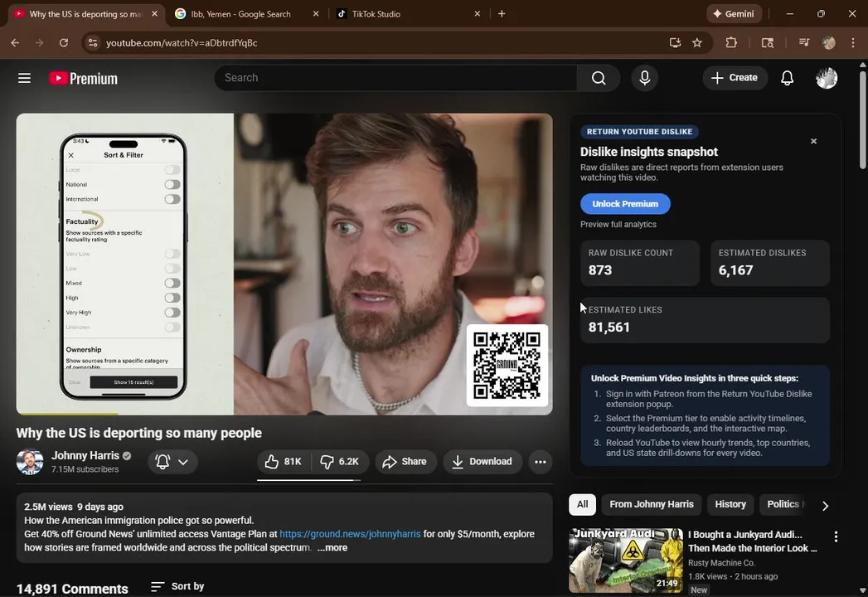Open the browser Extensions puzzle icon
Image resolution: width=868 pixels, height=597 pixels.
point(731,42)
